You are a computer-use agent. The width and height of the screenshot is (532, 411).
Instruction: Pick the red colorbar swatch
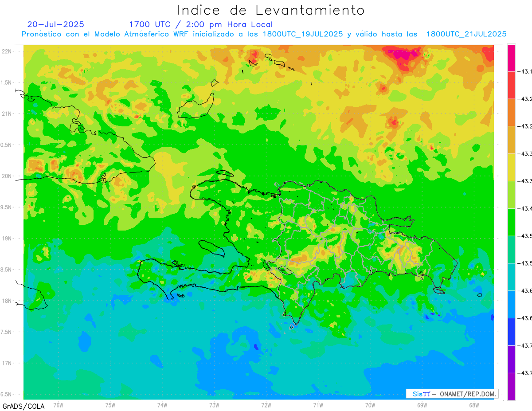coord(511,85)
